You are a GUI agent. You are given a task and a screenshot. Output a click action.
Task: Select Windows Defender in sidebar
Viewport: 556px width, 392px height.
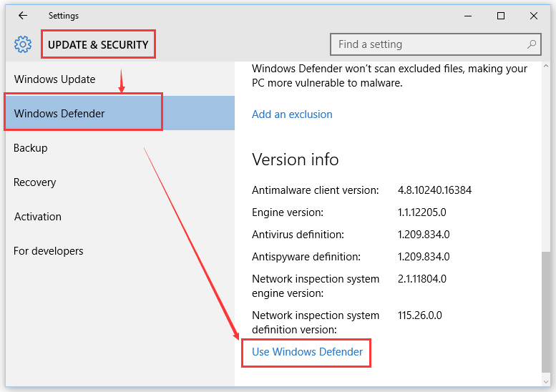click(x=120, y=113)
